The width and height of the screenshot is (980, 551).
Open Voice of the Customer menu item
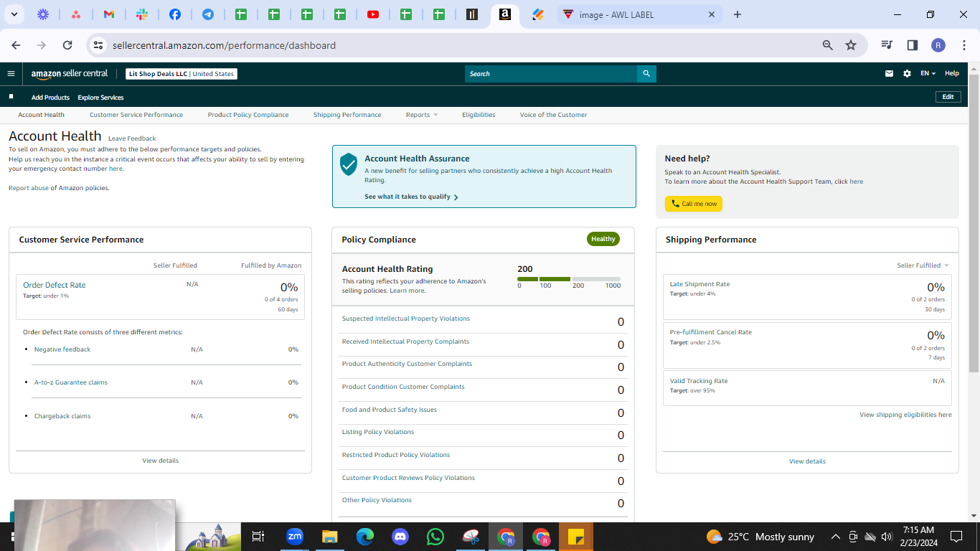tap(553, 115)
